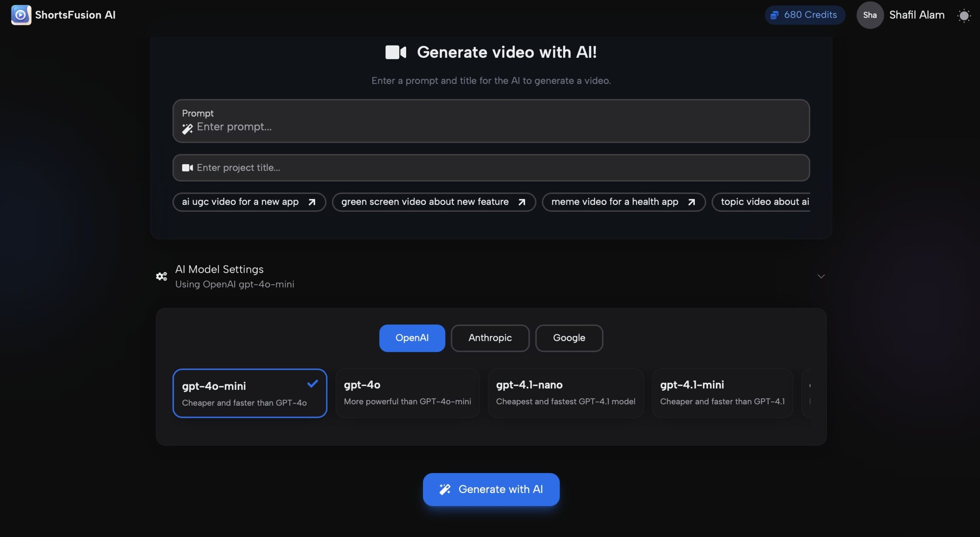Focus the Enter prompt text field

[491, 121]
